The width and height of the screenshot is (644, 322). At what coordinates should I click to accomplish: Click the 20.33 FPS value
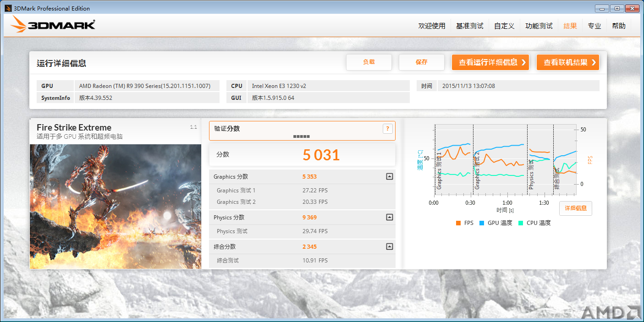(315, 202)
